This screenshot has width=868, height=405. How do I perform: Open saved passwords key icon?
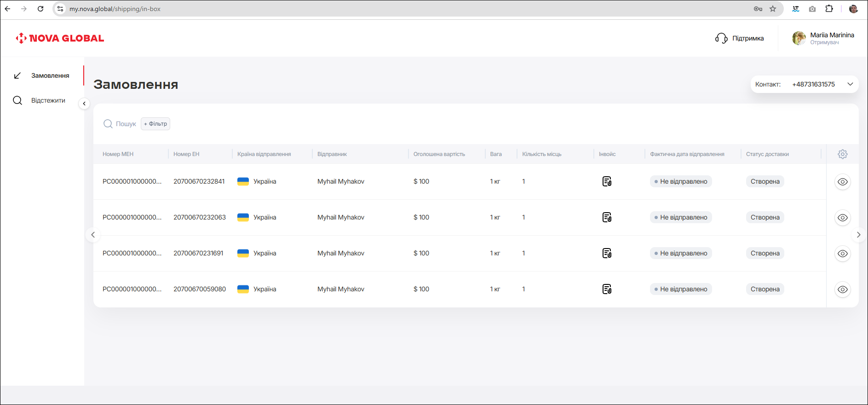point(758,9)
